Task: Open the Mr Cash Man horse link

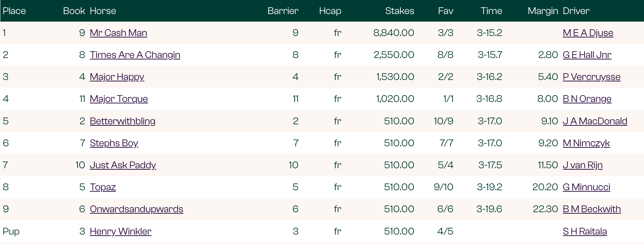Action: tap(118, 33)
